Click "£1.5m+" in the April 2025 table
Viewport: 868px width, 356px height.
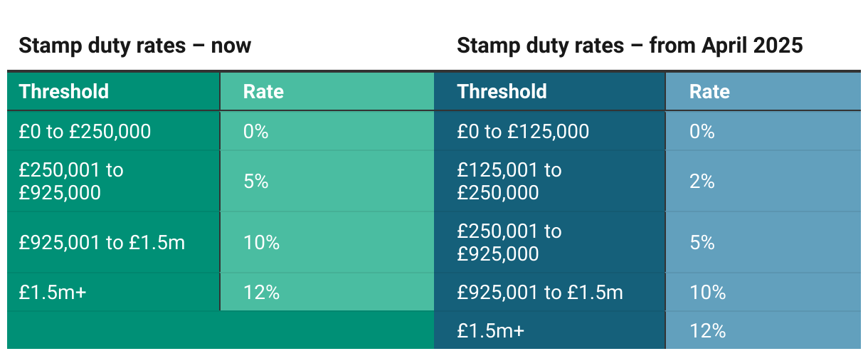click(491, 330)
